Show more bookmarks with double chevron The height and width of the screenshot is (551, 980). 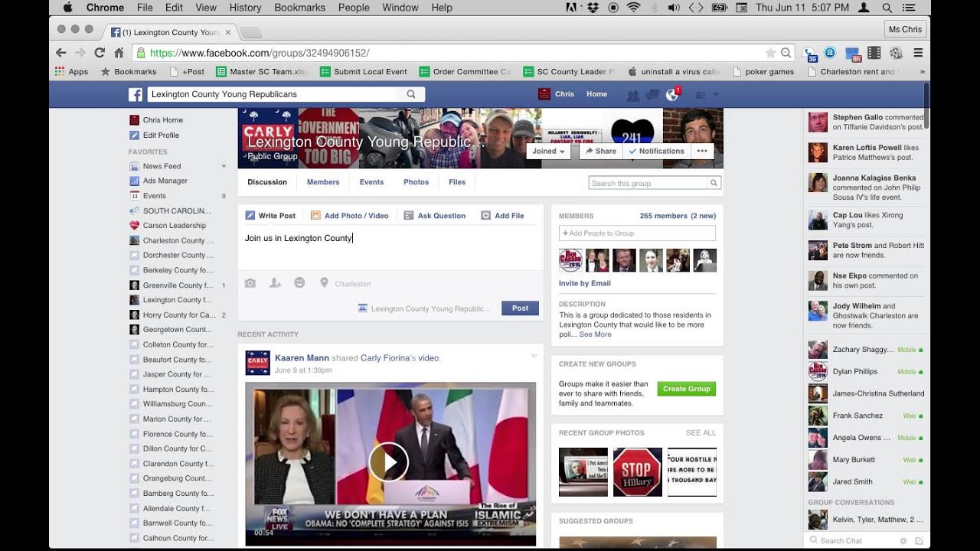(922, 72)
